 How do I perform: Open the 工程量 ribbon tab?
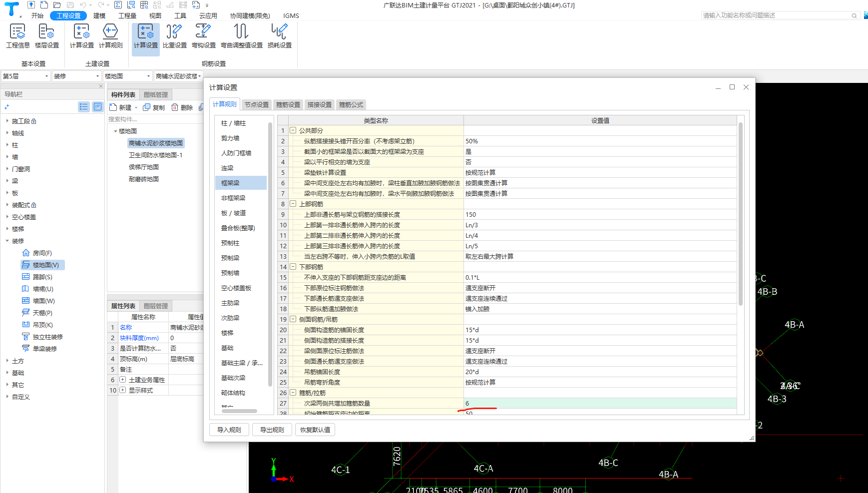[x=127, y=16]
